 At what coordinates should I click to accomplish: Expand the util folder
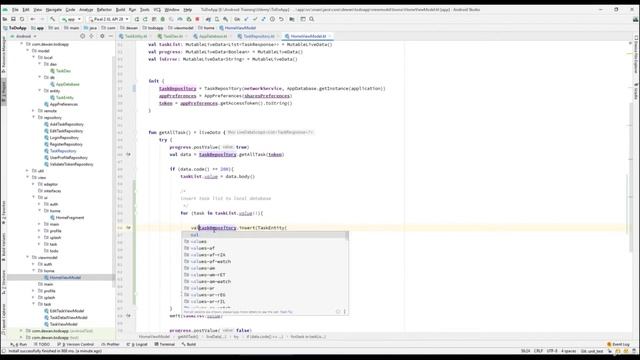(28, 171)
